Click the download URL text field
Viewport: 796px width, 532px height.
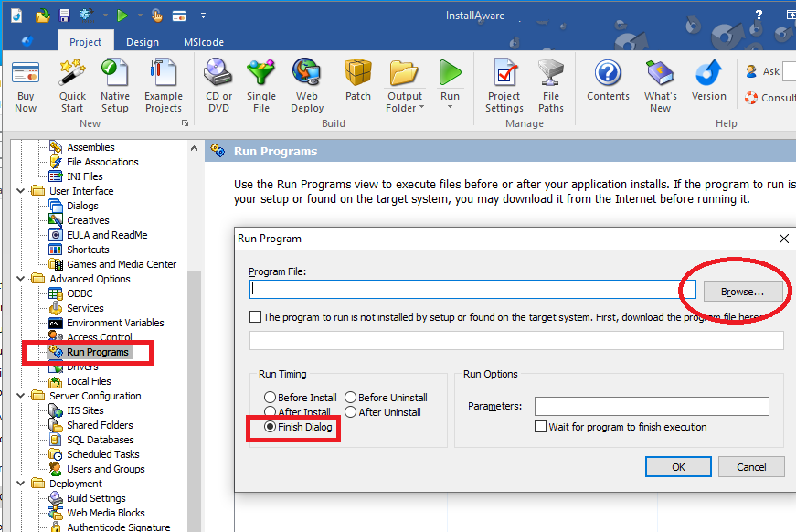(x=516, y=340)
